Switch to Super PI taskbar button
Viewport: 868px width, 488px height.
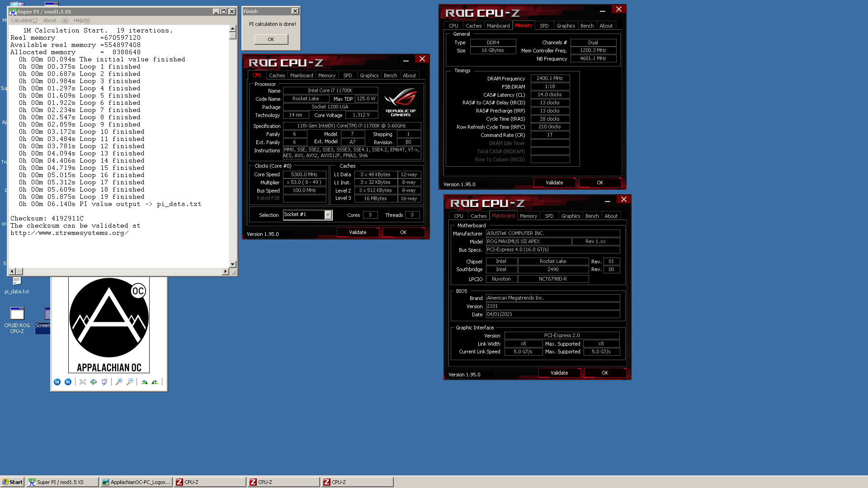pos(62,482)
